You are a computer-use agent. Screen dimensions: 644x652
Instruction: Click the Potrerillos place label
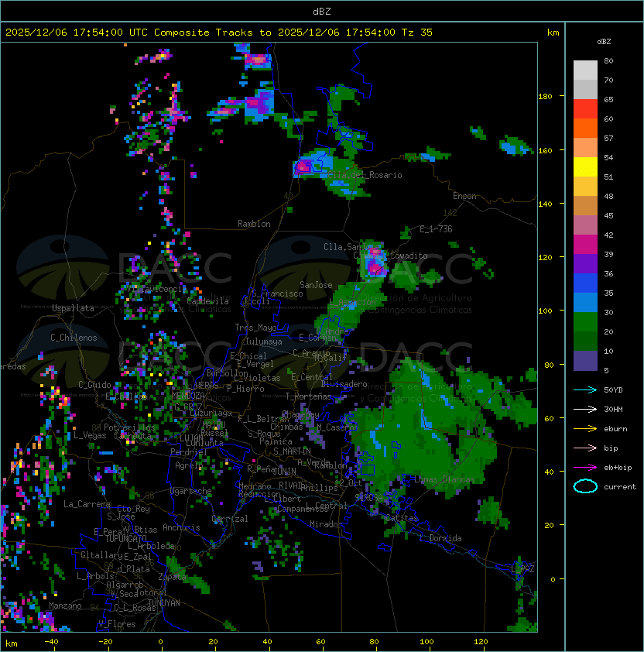pyautogui.click(x=129, y=427)
